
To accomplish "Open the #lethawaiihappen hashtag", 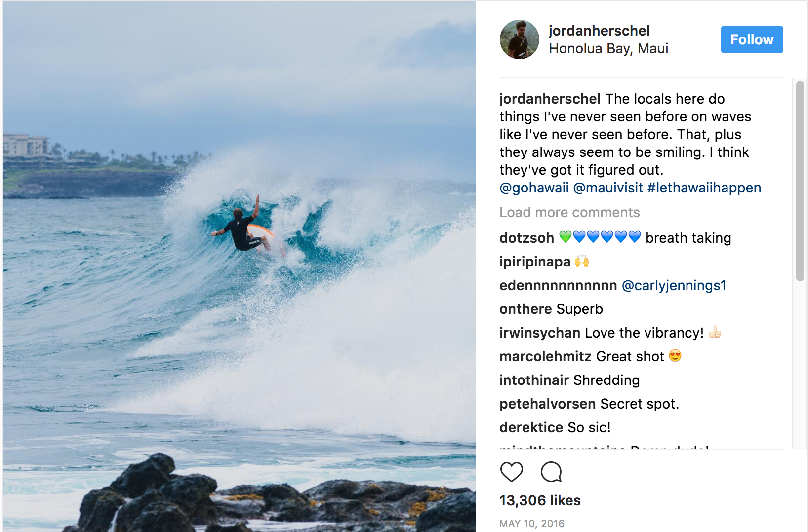I will click(x=704, y=188).
